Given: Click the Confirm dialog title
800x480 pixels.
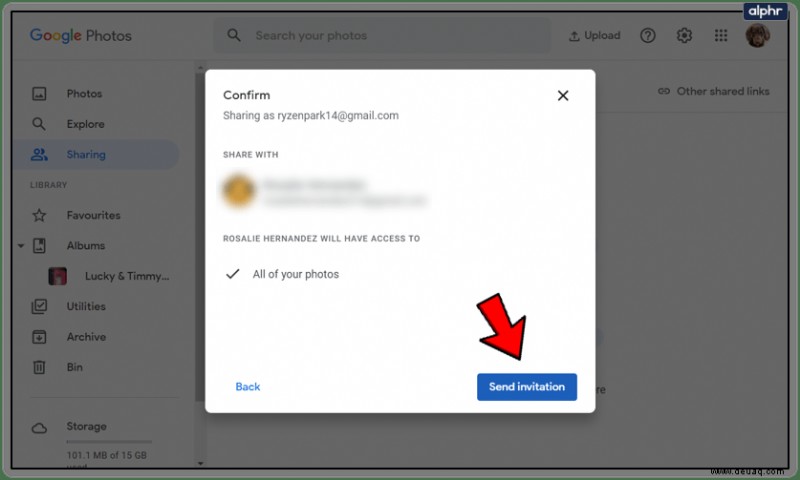Looking at the screenshot, I should 246,95.
